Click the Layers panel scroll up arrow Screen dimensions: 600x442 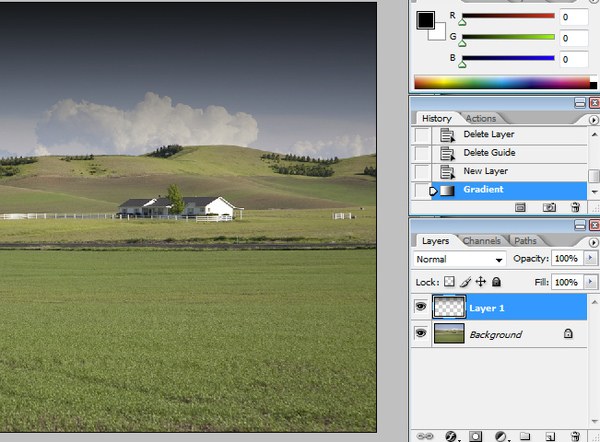click(594, 302)
